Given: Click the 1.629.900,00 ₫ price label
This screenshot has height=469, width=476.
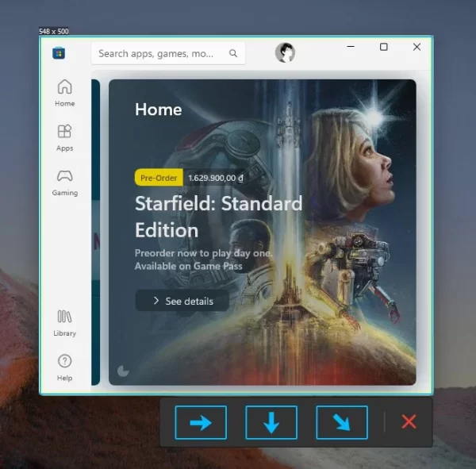Looking at the screenshot, I should pyautogui.click(x=216, y=178).
